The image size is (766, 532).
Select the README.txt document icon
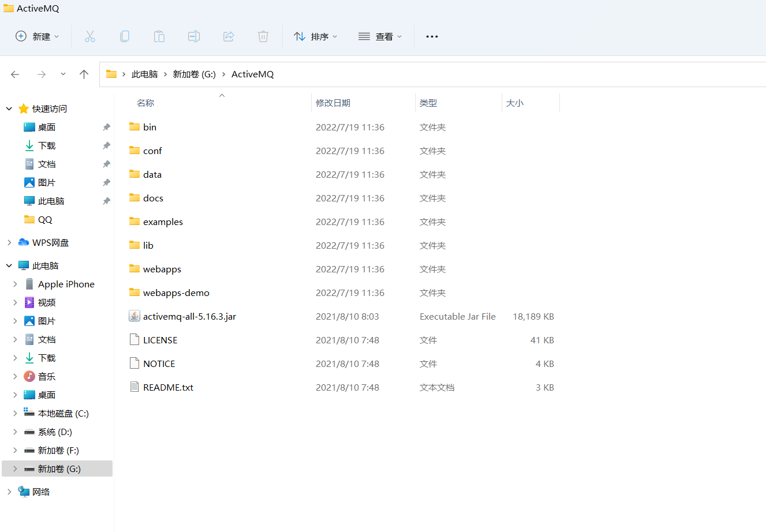coord(134,387)
